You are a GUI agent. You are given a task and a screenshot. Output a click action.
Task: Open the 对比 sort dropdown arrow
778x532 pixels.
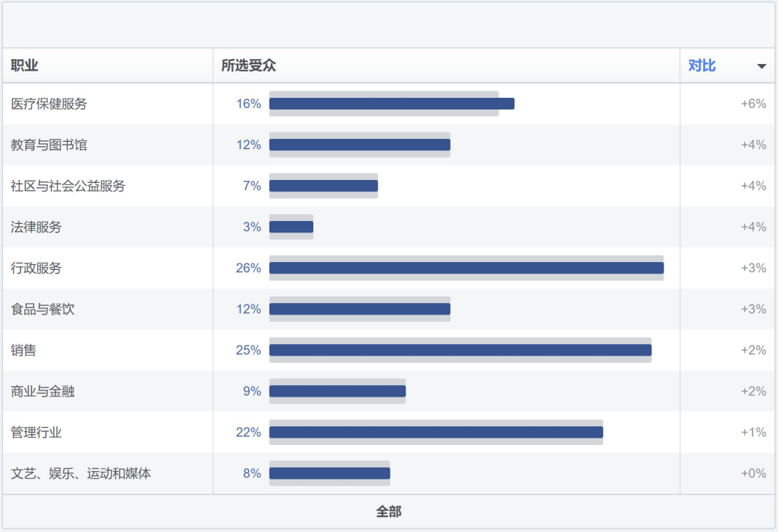point(761,66)
